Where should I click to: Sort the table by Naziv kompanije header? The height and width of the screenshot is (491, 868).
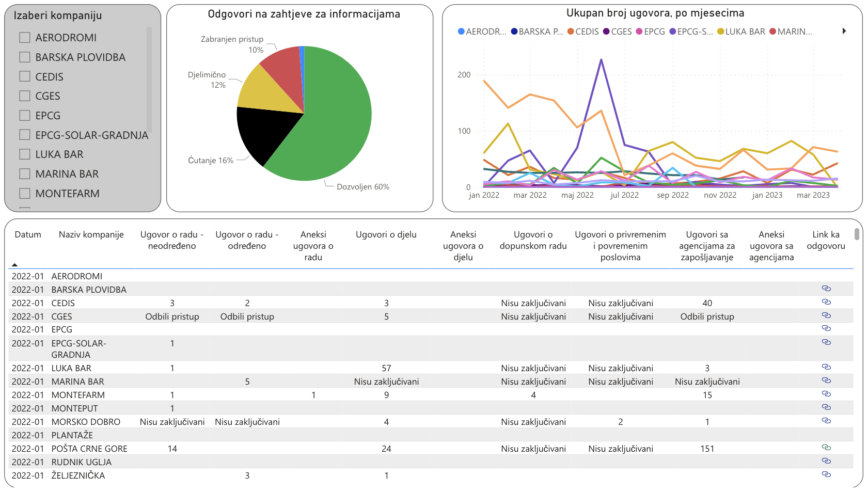point(91,234)
